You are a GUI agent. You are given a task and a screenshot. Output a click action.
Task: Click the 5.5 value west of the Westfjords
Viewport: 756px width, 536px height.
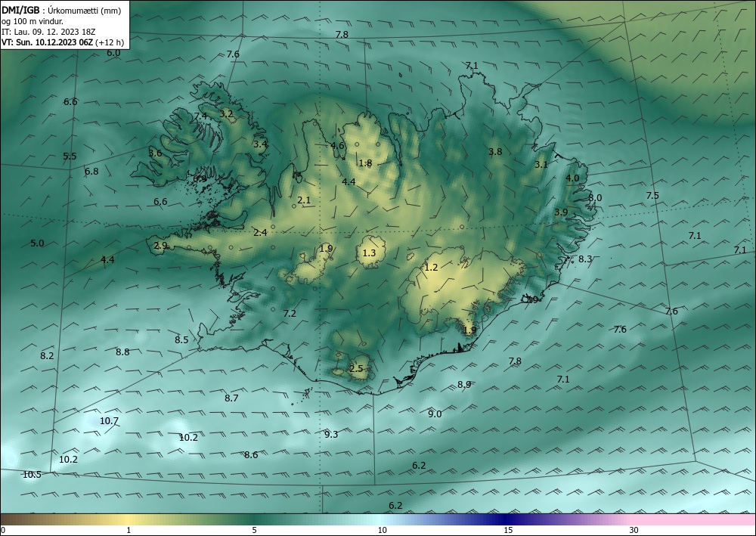click(70, 156)
